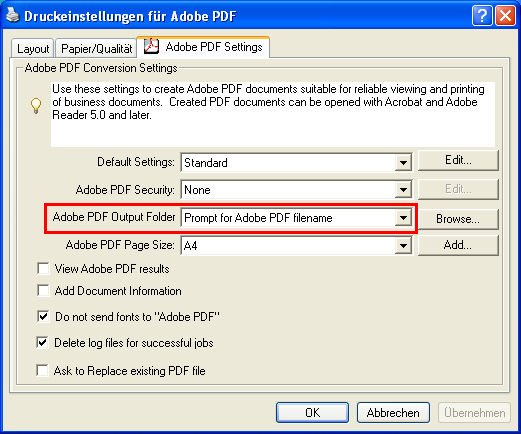Click the printer icon in title bar
The image size is (521, 434).
pos(13,15)
